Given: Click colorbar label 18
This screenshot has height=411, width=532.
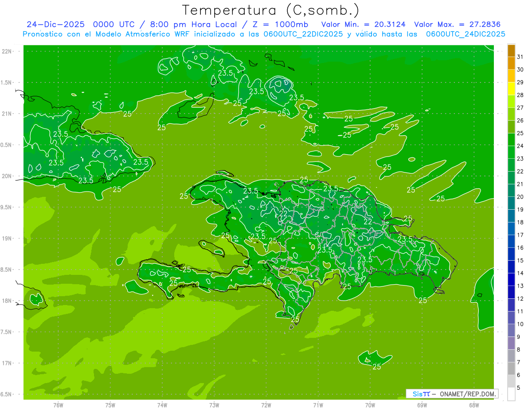Looking at the screenshot, I should point(520,222).
